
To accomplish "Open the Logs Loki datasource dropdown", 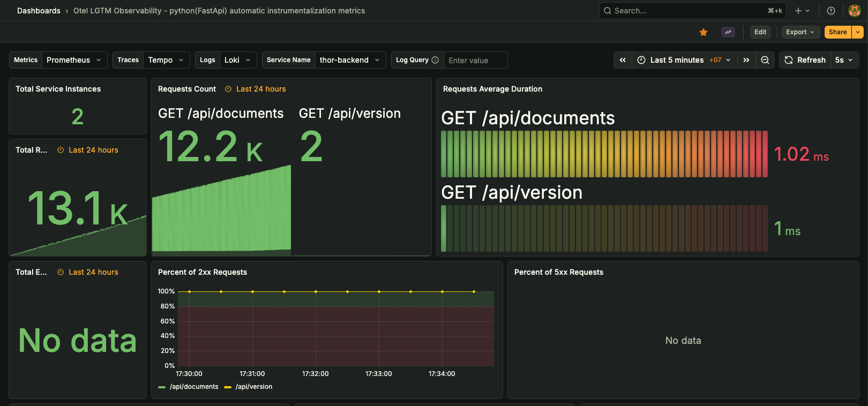I will pos(238,60).
